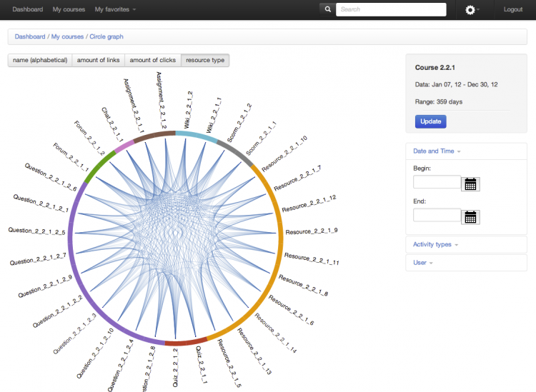This screenshot has width=536, height=392.
Task: Click the Logout link
Action: point(513,9)
